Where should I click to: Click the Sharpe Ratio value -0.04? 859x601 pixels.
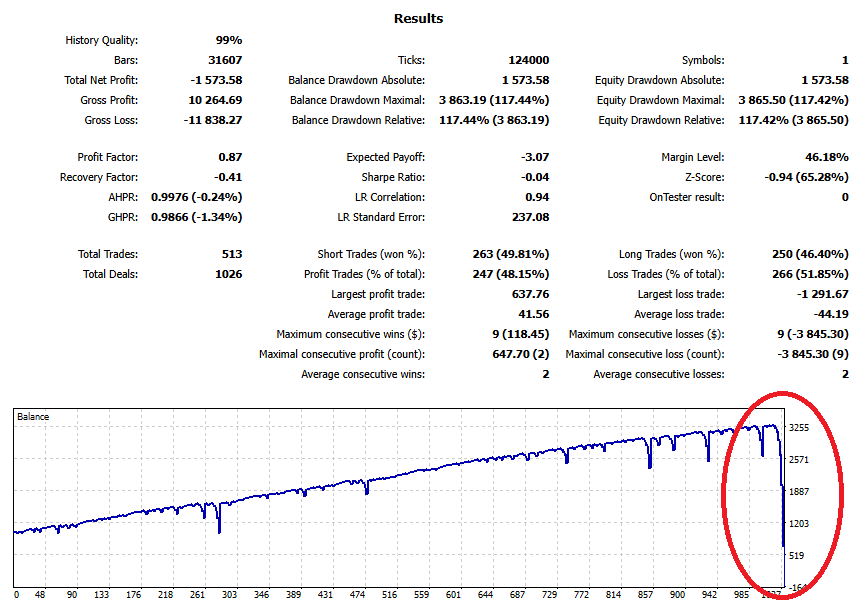coord(531,177)
